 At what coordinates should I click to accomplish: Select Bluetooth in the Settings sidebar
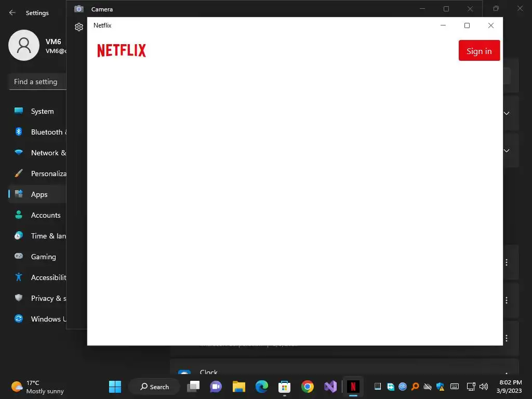click(37, 132)
